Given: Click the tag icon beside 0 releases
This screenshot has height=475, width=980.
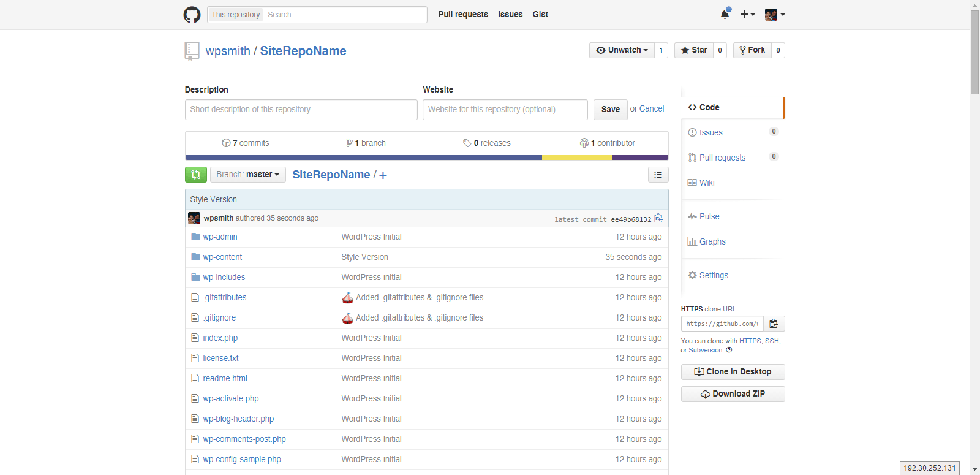Looking at the screenshot, I should (467, 143).
